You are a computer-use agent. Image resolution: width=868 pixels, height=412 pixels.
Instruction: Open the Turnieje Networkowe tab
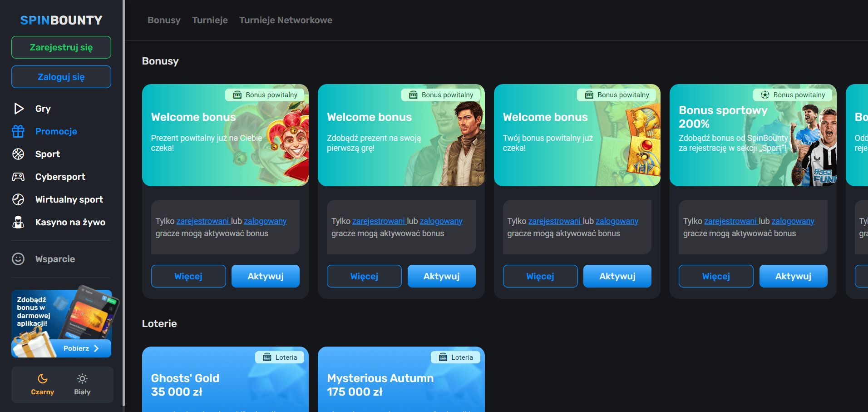(x=286, y=20)
